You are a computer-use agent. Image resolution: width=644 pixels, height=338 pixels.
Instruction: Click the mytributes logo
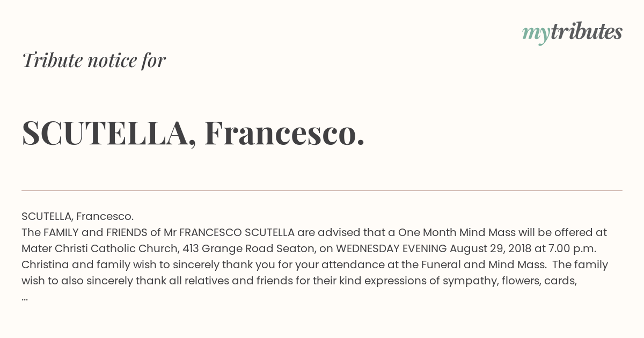point(572,33)
